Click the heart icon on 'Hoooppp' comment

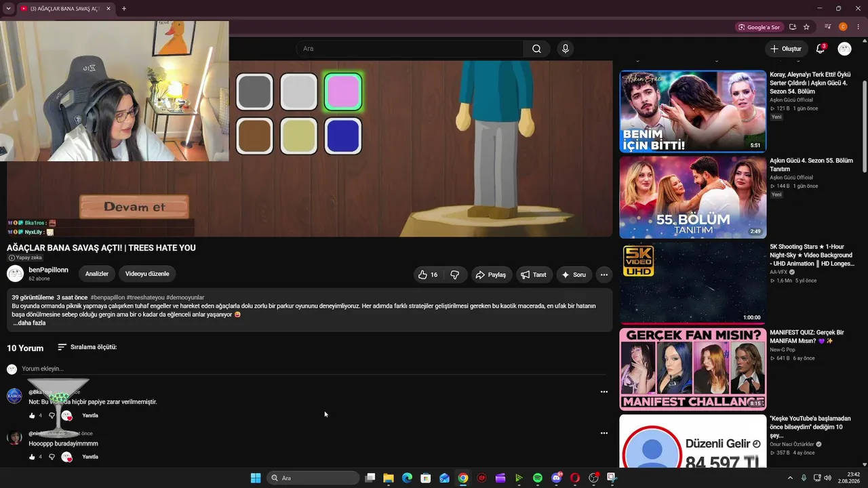tap(66, 457)
